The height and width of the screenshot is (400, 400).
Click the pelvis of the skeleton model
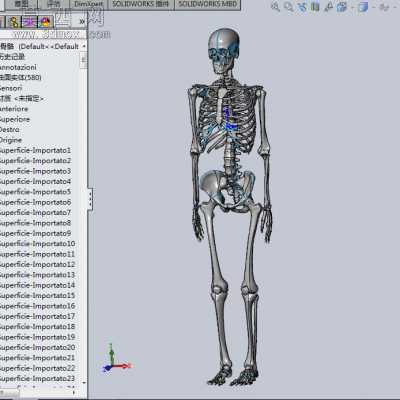[x=228, y=191]
